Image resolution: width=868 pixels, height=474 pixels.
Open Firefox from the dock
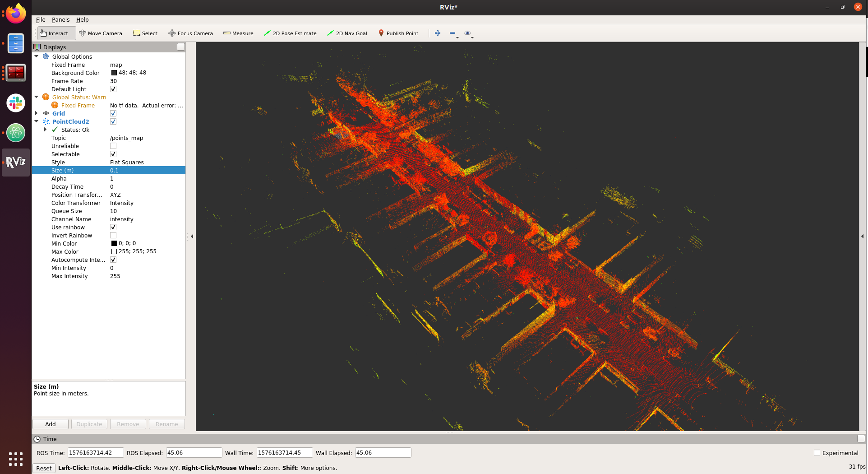[x=16, y=14]
